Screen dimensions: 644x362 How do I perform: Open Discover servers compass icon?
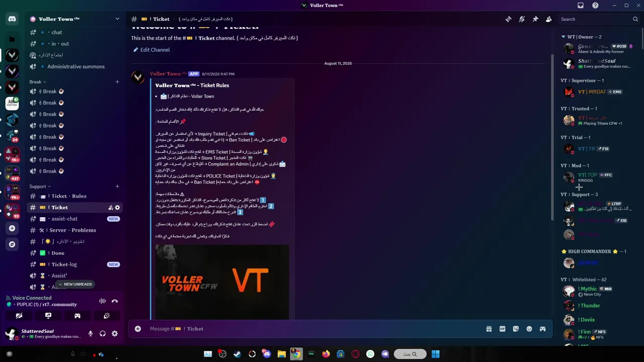(x=12, y=244)
